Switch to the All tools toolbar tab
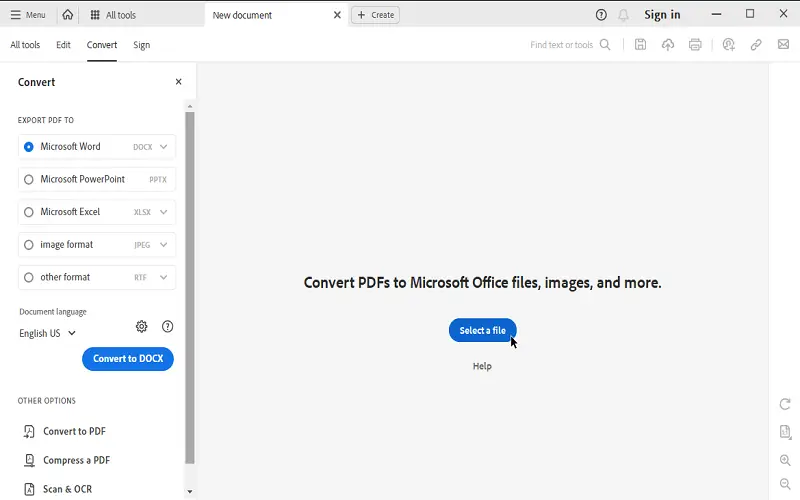Screen dimensions: 800x500 pyautogui.click(x=25, y=45)
